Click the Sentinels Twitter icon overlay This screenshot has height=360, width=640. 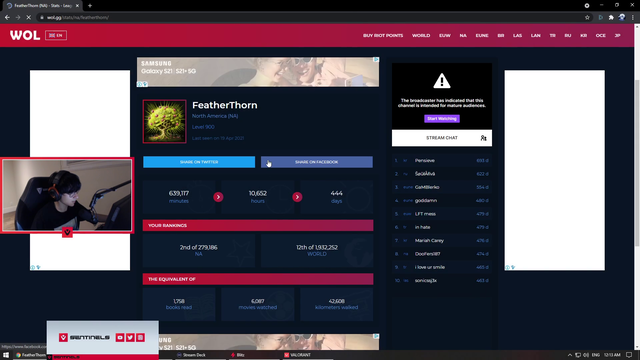click(130, 338)
